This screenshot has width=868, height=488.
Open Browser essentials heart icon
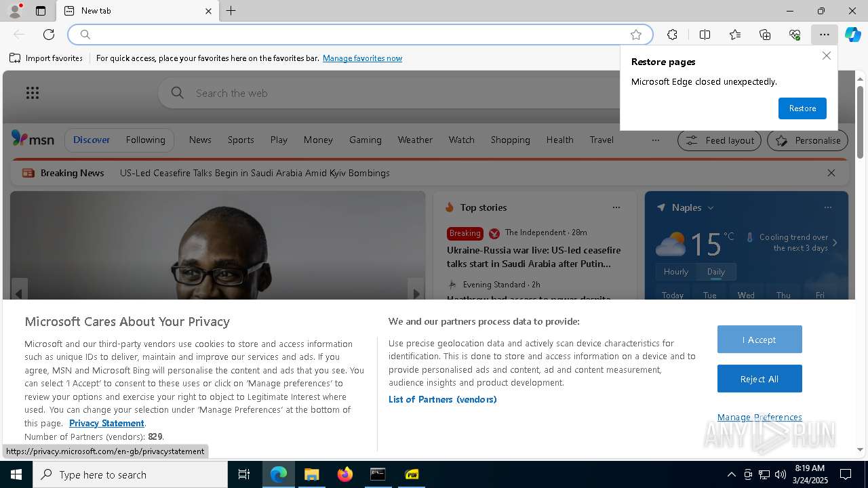[x=795, y=35]
